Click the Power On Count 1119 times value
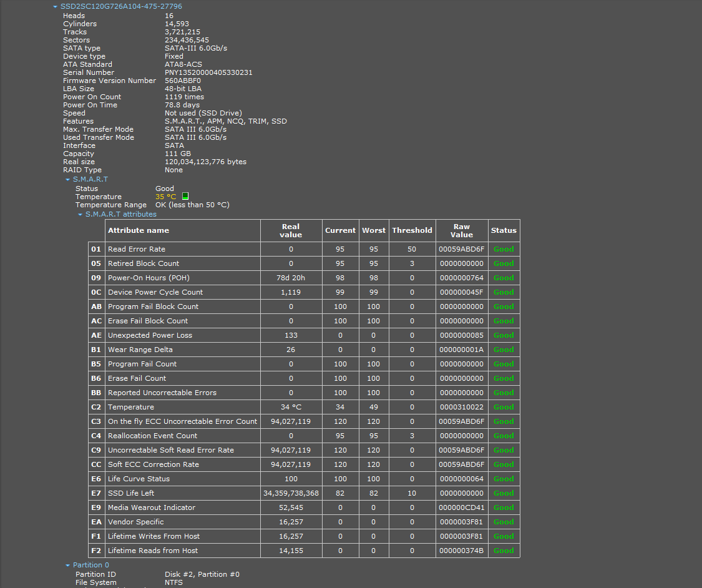This screenshot has width=702, height=588. click(185, 96)
